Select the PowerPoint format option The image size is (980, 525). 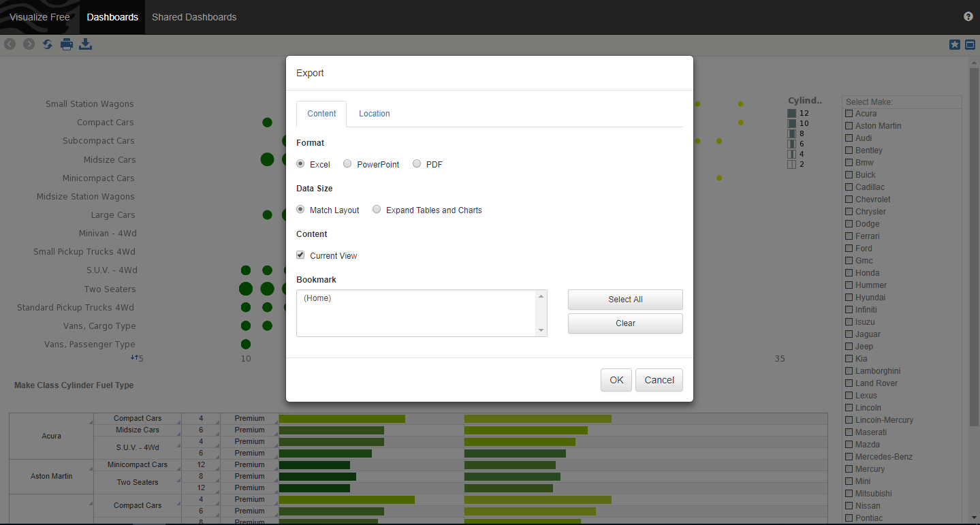(x=347, y=163)
